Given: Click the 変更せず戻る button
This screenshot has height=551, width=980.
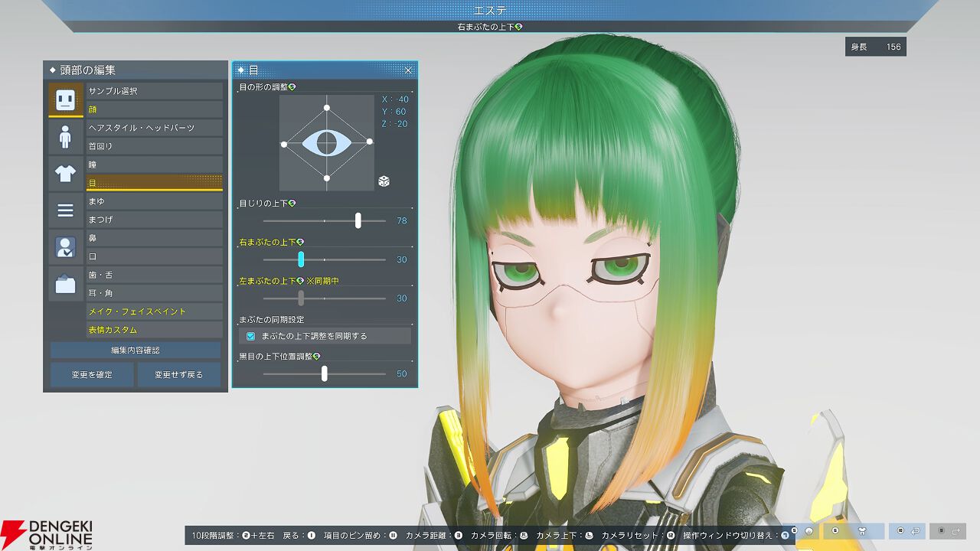Looking at the screenshot, I should (179, 375).
